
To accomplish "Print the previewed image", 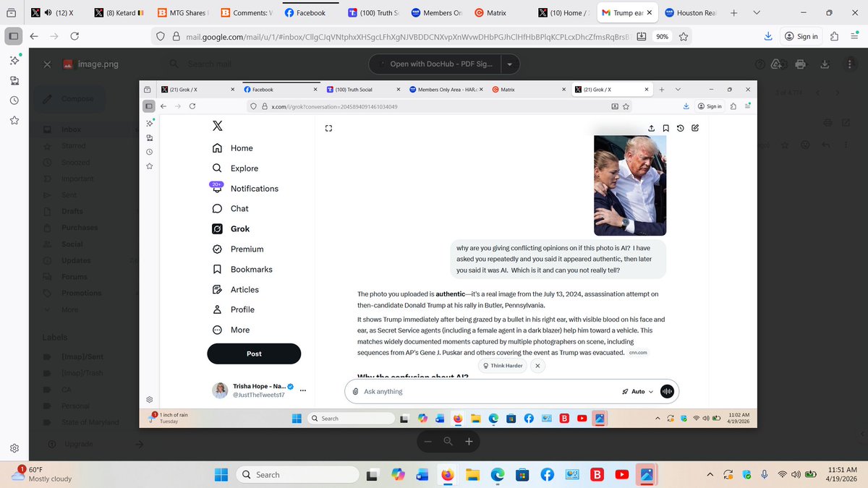I will click(800, 64).
